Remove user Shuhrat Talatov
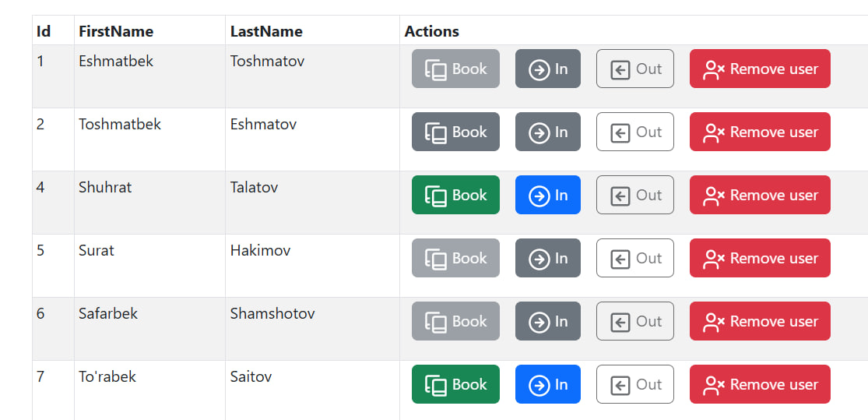Viewport: 868px width, 420px height. [x=760, y=196]
